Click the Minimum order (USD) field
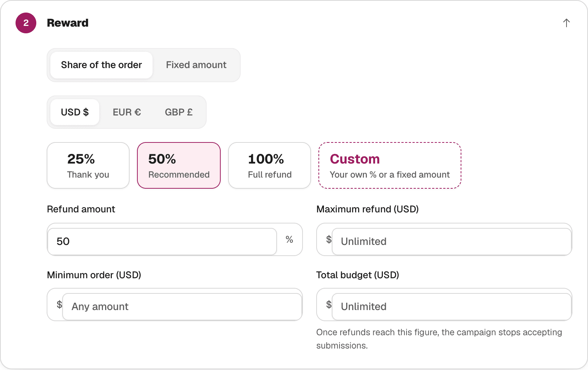This screenshot has width=588, height=370. click(182, 307)
